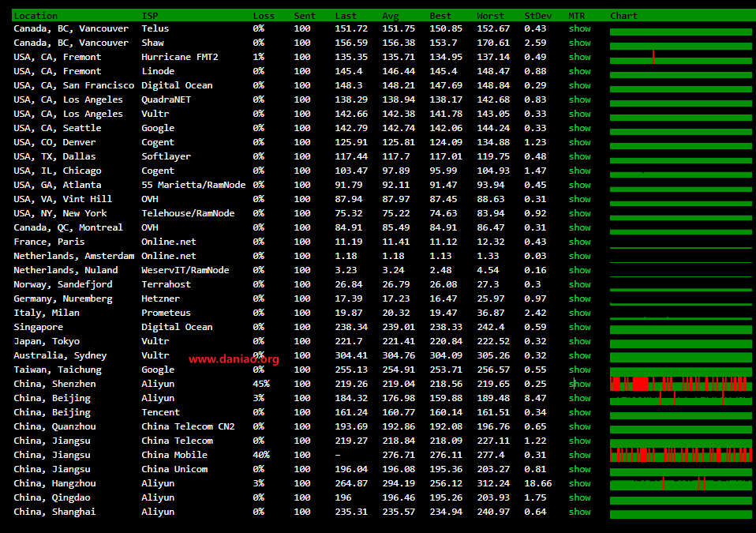This screenshot has height=533, width=756.
Task: Open show link for New York Telehouse/RamNode
Action: [x=579, y=214]
